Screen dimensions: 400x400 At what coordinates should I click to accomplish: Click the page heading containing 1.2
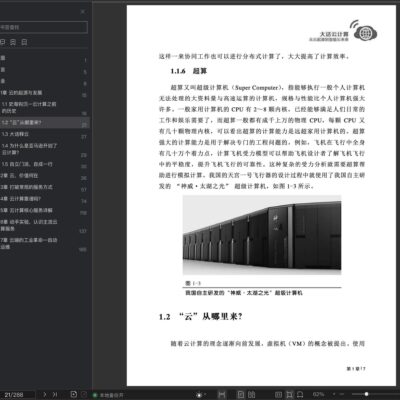[x=200, y=316]
